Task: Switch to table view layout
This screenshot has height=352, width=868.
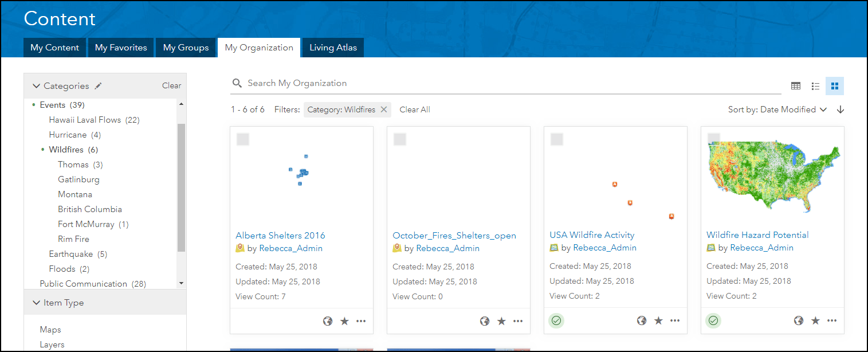Action: point(796,86)
